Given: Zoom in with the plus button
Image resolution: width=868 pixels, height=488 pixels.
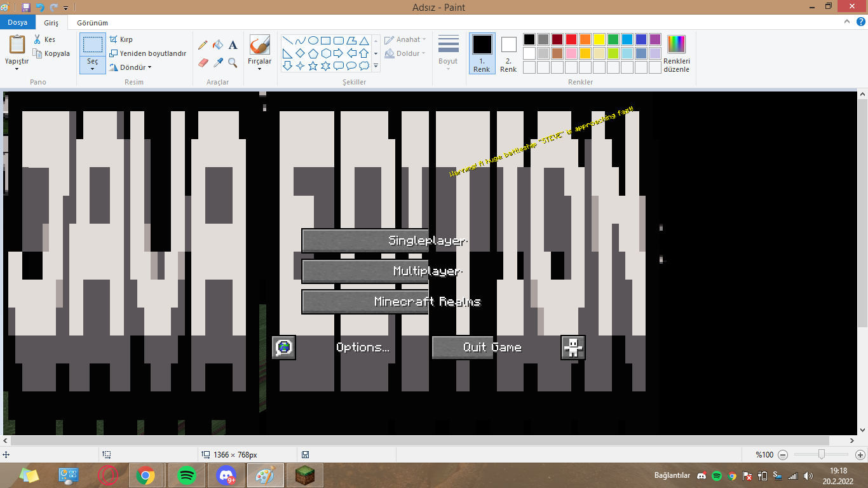Looking at the screenshot, I should tap(860, 454).
